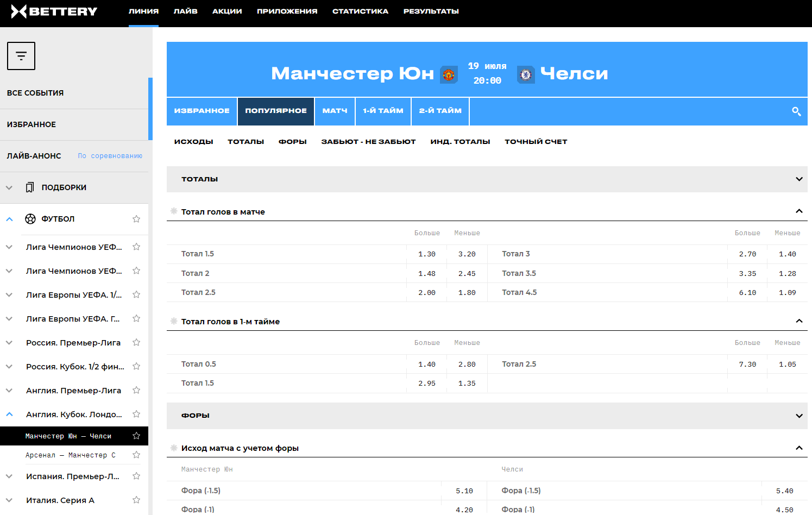Star Испания. Премьер-Л...
Screen dimensions: 812x515
click(x=136, y=476)
